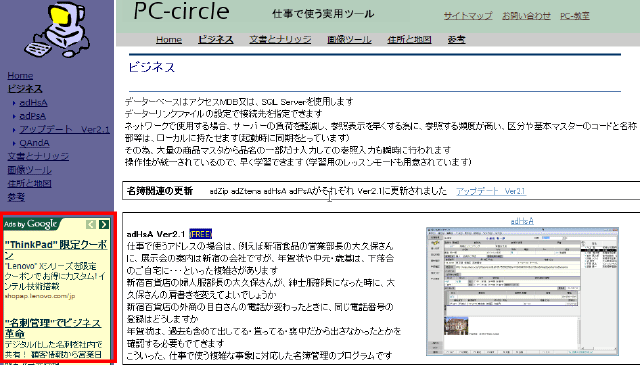Open the ThinkPad 限定クーポン ad link
Screen dimensions: 640x365
tap(56, 249)
